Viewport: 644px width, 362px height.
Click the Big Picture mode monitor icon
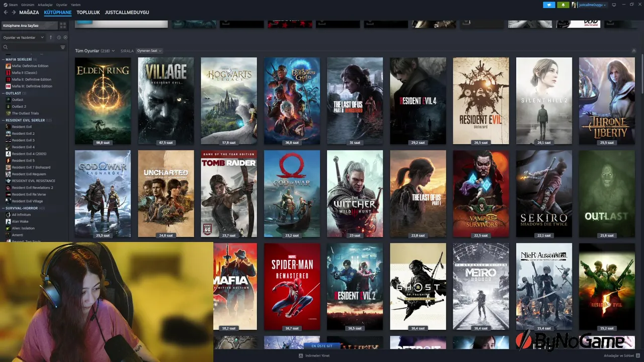(x=614, y=5)
